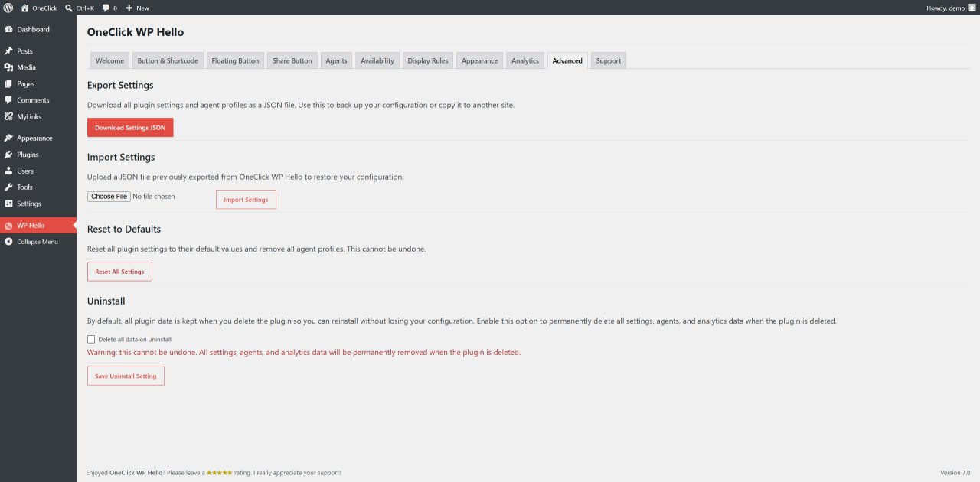Open Howdy, demo account menu

tap(950, 8)
